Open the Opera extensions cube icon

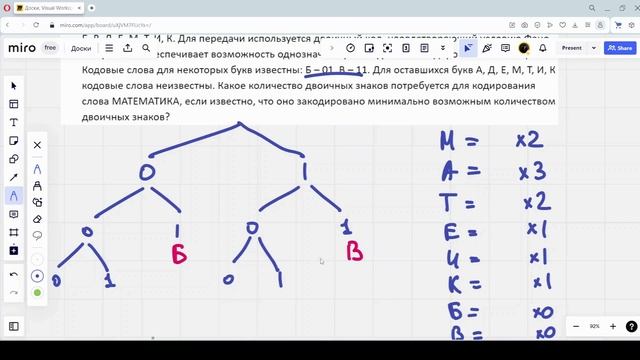point(631,25)
